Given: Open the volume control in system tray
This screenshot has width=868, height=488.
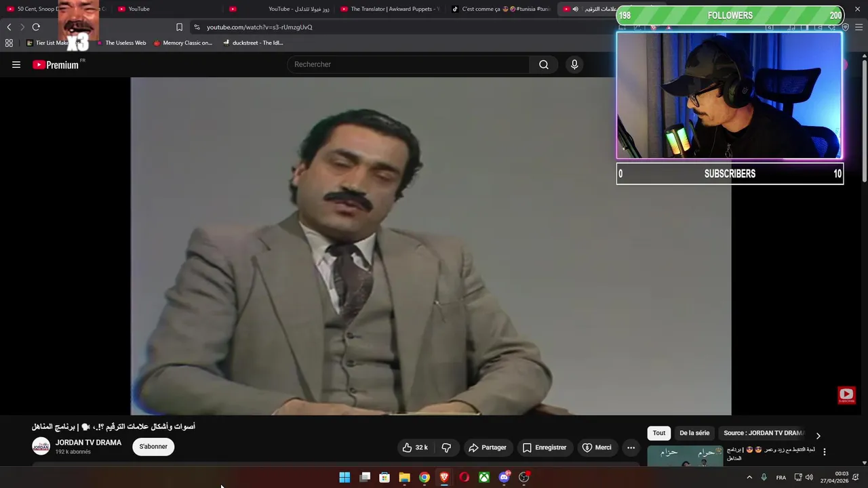Looking at the screenshot, I should pyautogui.click(x=809, y=477).
